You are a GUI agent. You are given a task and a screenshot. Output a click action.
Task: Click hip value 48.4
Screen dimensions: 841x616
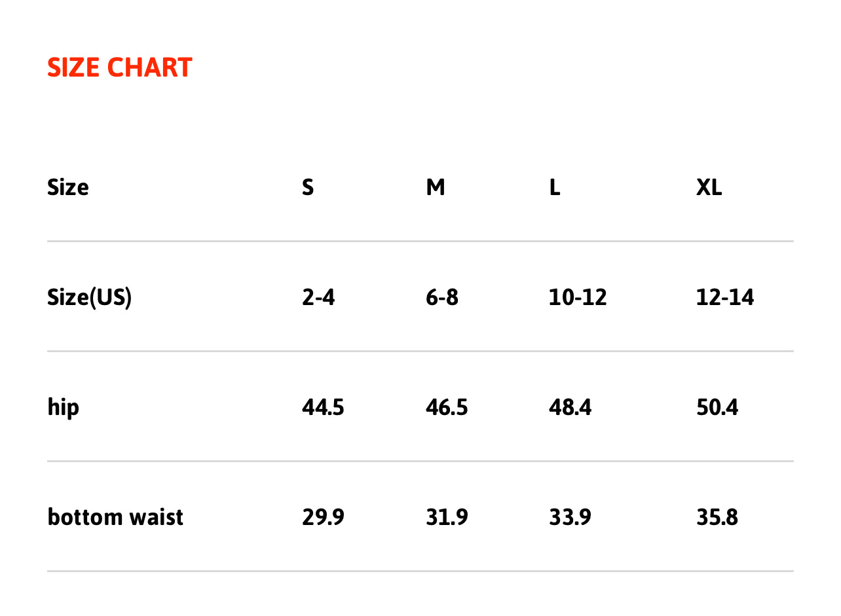[570, 408]
